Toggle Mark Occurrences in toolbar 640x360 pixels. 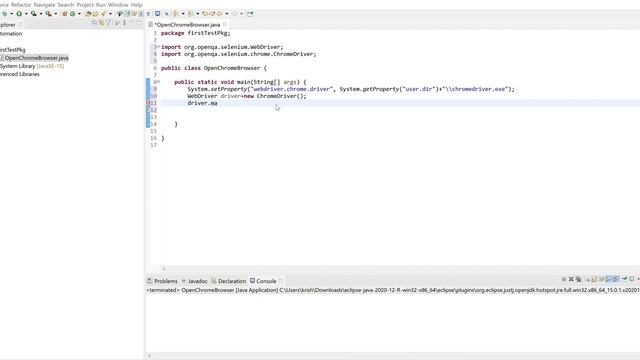coord(127,14)
